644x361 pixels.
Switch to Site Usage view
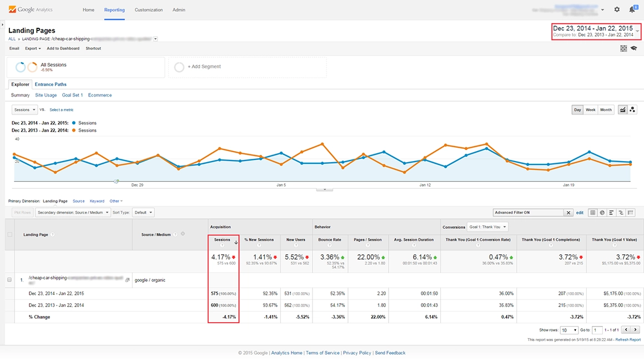point(46,95)
